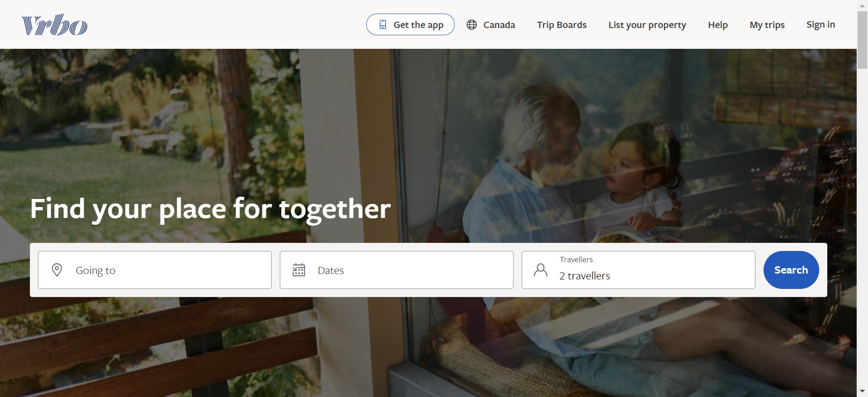Image resolution: width=868 pixels, height=397 pixels.
Task: Open the List your property link
Action: [647, 25]
